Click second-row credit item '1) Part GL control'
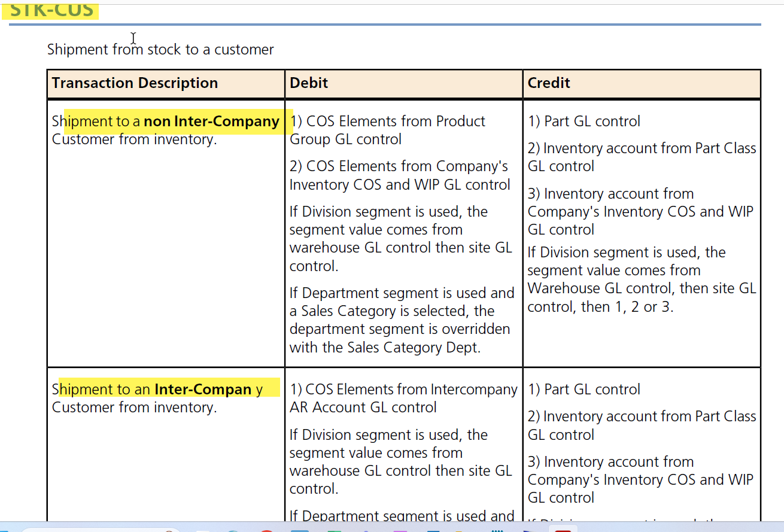This screenshot has height=532, width=784. click(x=584, y=390)
